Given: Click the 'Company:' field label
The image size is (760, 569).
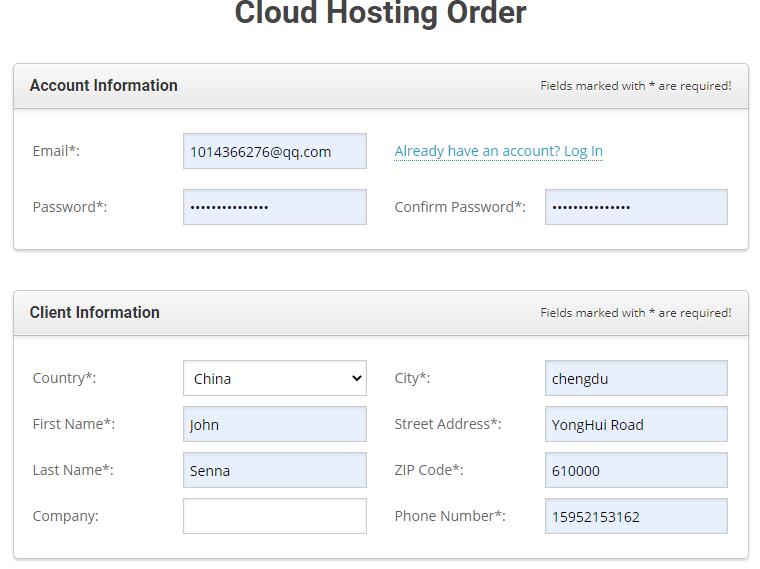Looking at the screenshot, I should [65, 516].
